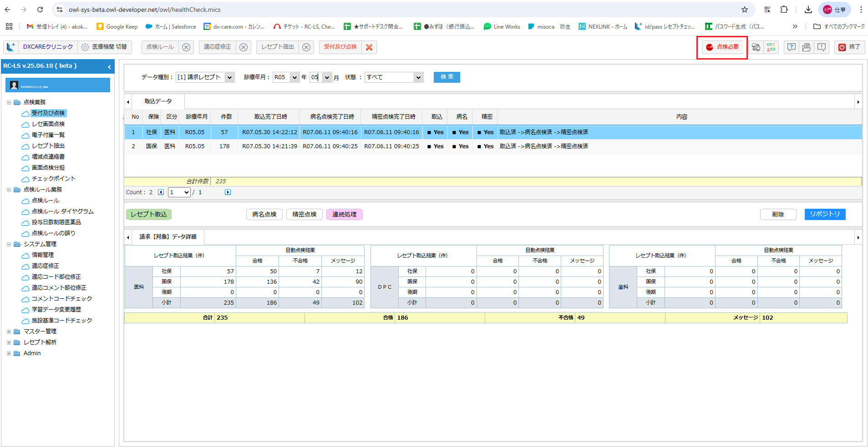Click the printer documents folder icon
This screenshot has width=868, height=447.
tap(807, 47)
